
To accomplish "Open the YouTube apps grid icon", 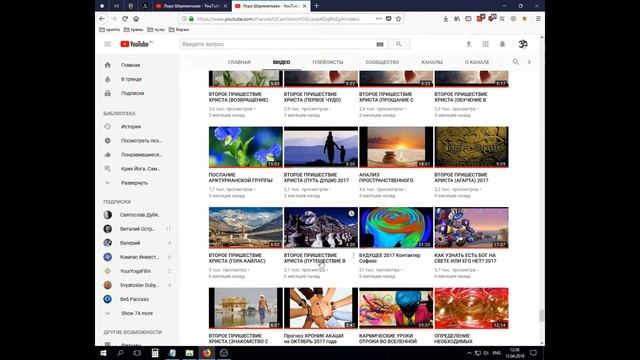I will tap(485, 44).
